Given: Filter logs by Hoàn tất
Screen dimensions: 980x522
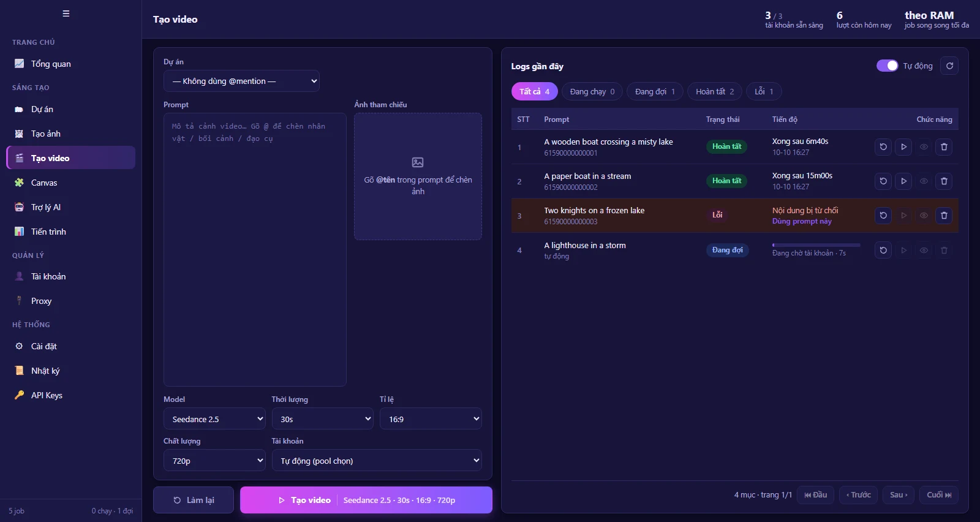Looking at the screenshot, I should pos(715,91).
